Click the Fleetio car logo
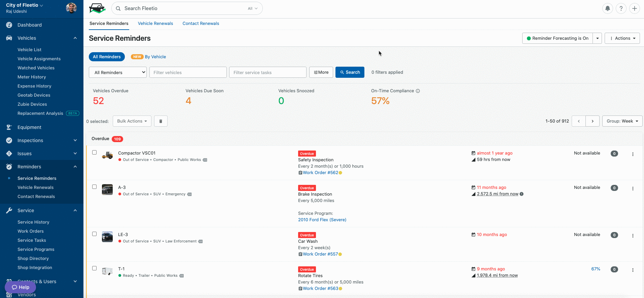Screen dimensions: 644x298 pos(97,8)
